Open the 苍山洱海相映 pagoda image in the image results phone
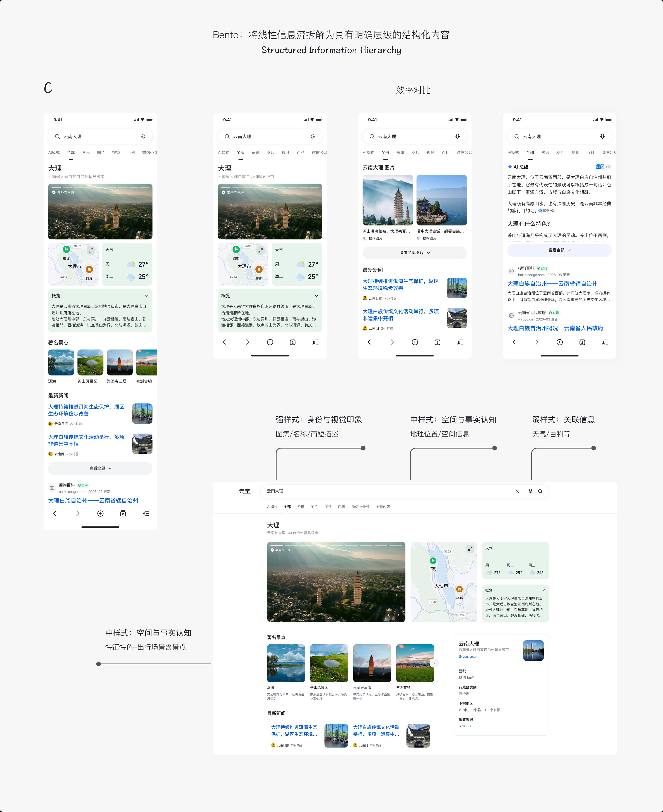 click(388, 200)
